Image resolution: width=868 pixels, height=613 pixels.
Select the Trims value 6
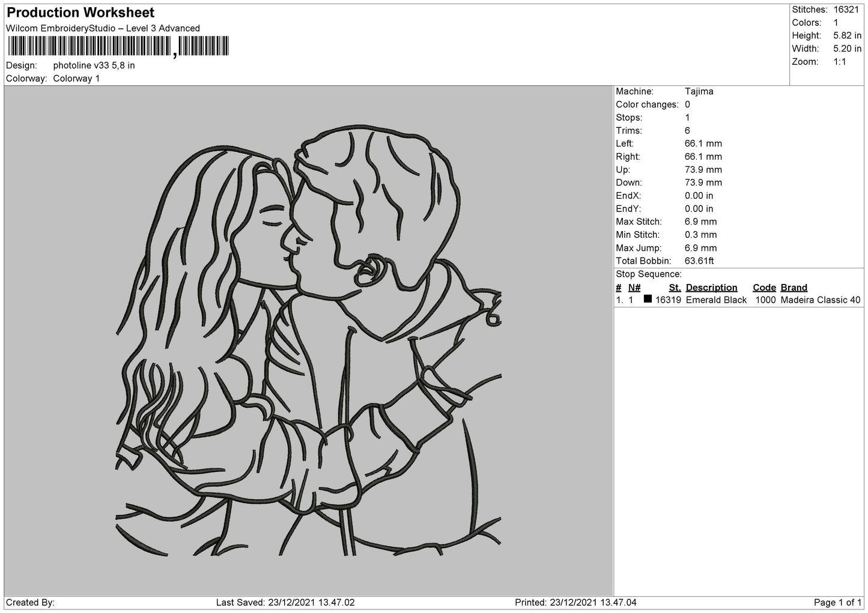click(687, 131)
